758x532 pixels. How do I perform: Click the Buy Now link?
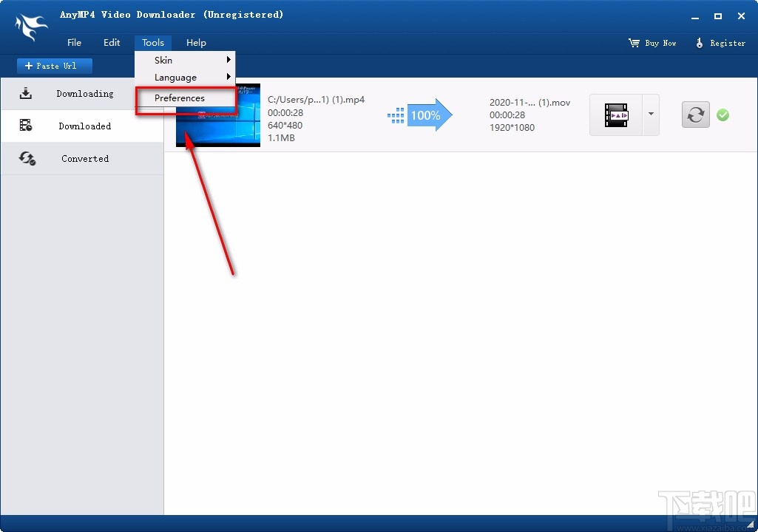point(652,43)
